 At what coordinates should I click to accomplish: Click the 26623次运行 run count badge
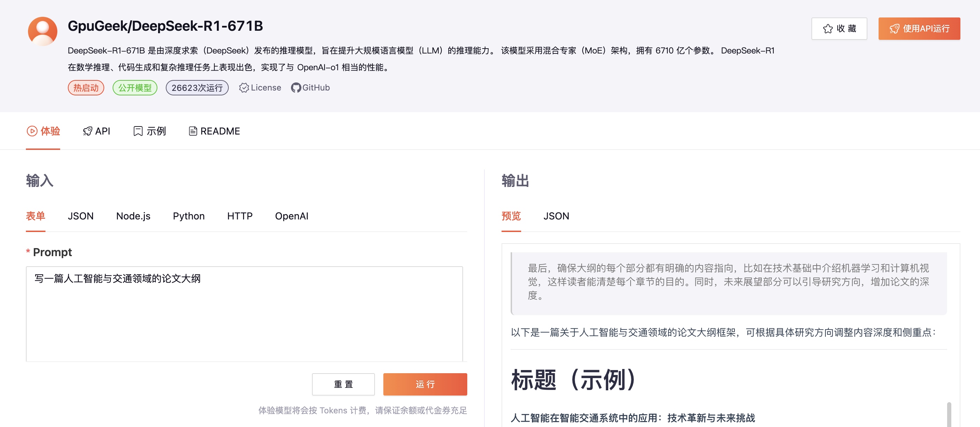click(197, 88)
